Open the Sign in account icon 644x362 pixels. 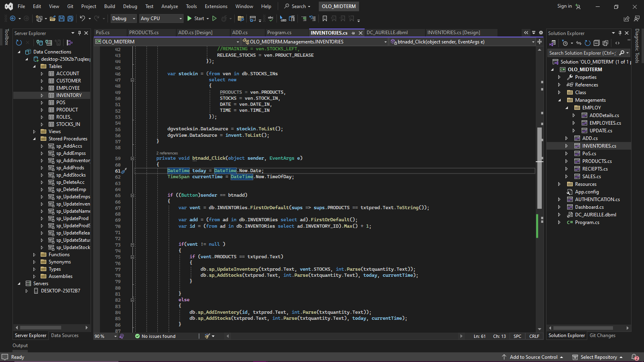pyautogui.click(x=578, y=6)
